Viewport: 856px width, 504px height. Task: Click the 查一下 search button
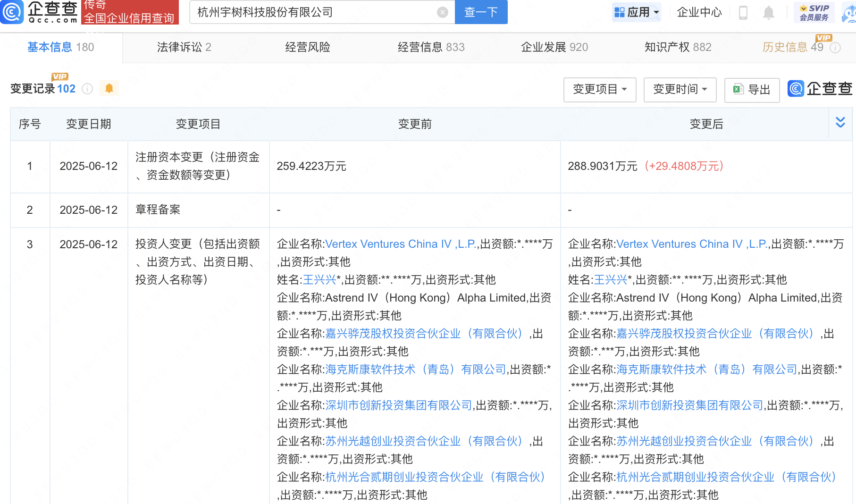(481, 12)
